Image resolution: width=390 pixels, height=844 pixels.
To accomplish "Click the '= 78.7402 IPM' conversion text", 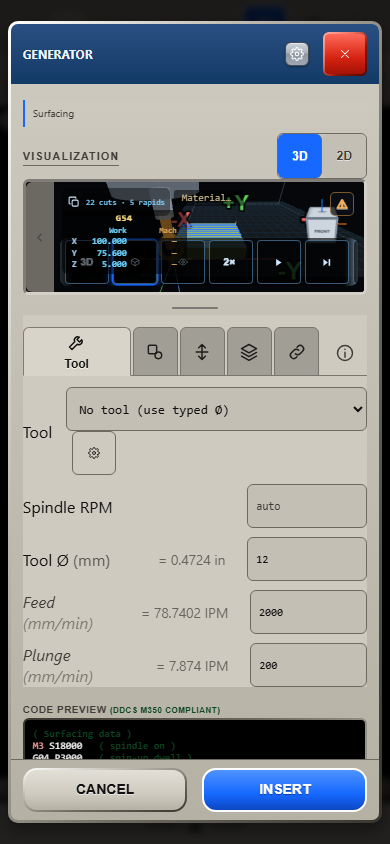I will (x=185, y=613).
